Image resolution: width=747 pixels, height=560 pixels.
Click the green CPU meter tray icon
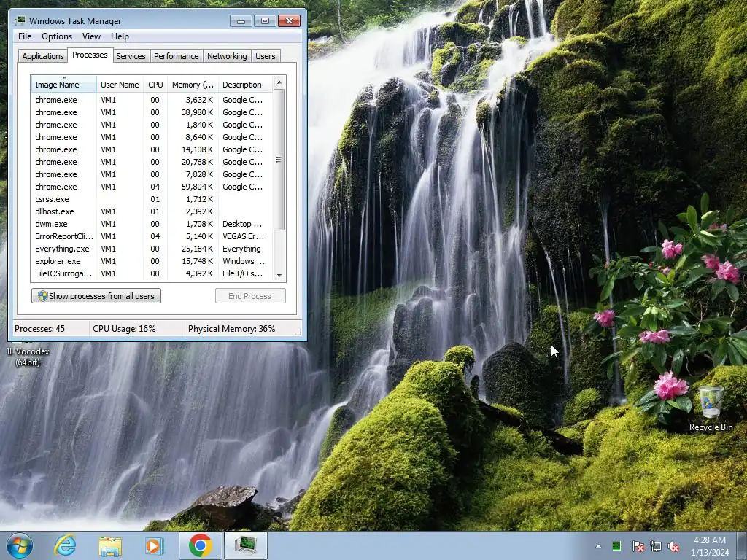tap(616, 545)
